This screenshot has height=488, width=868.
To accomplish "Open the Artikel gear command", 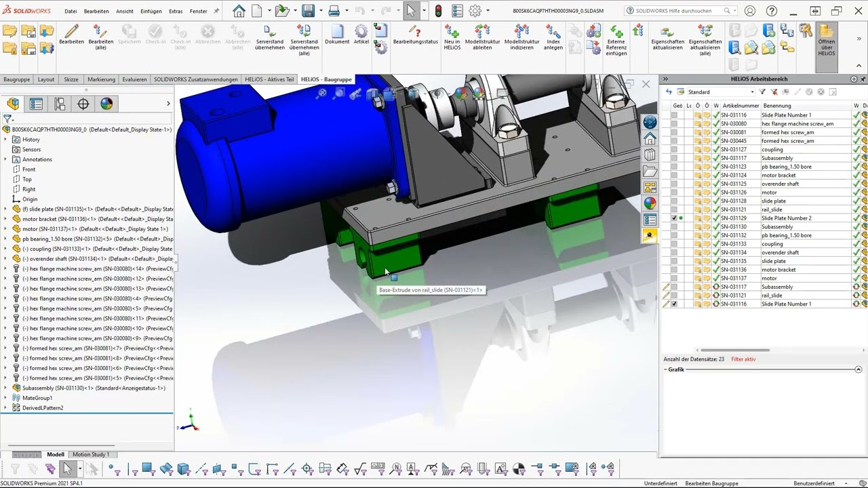I will (361, 34).
